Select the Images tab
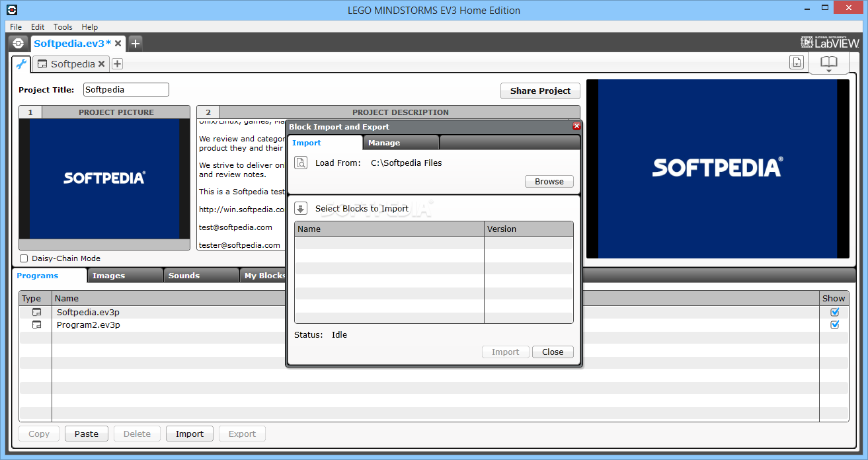 (x=126, y=276)
